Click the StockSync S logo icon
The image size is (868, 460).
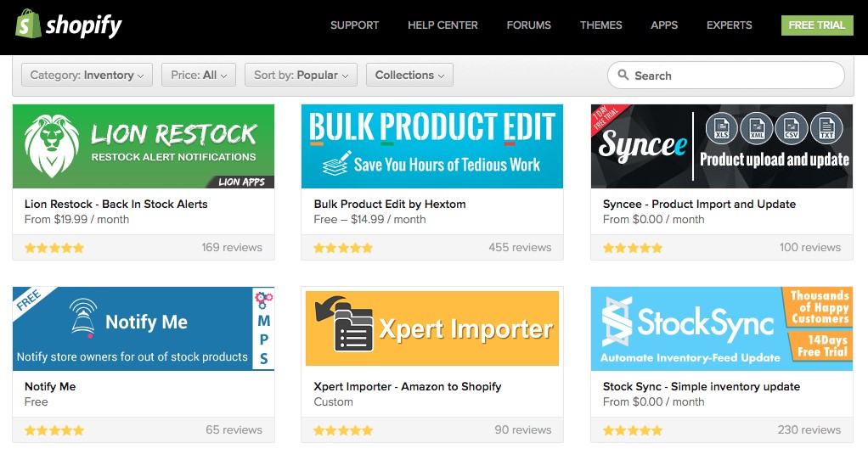click(617, 322)
